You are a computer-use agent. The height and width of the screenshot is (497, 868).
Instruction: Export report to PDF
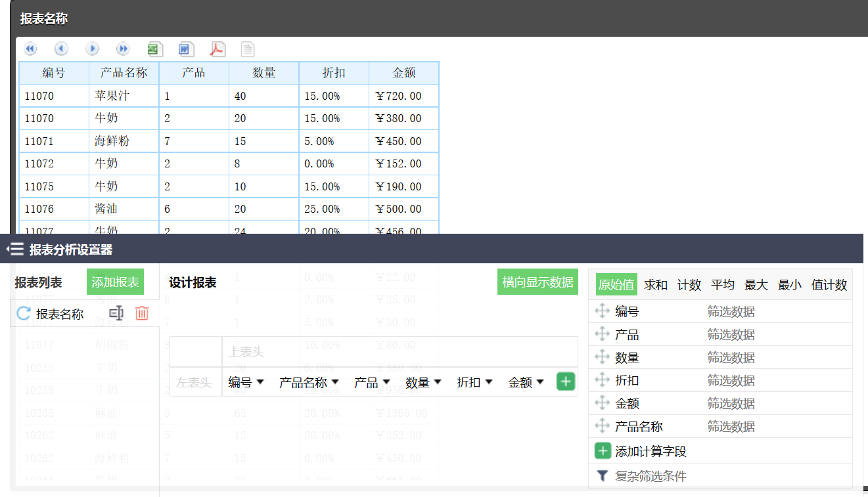point(217,49)
